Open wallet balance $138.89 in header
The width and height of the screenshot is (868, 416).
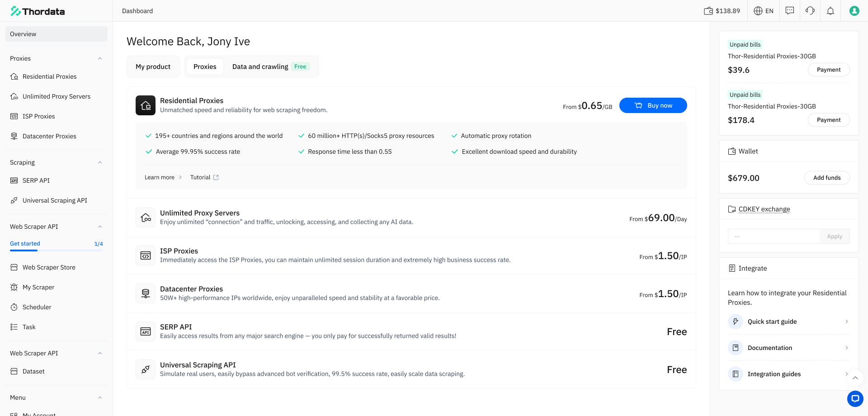[722, 11]
